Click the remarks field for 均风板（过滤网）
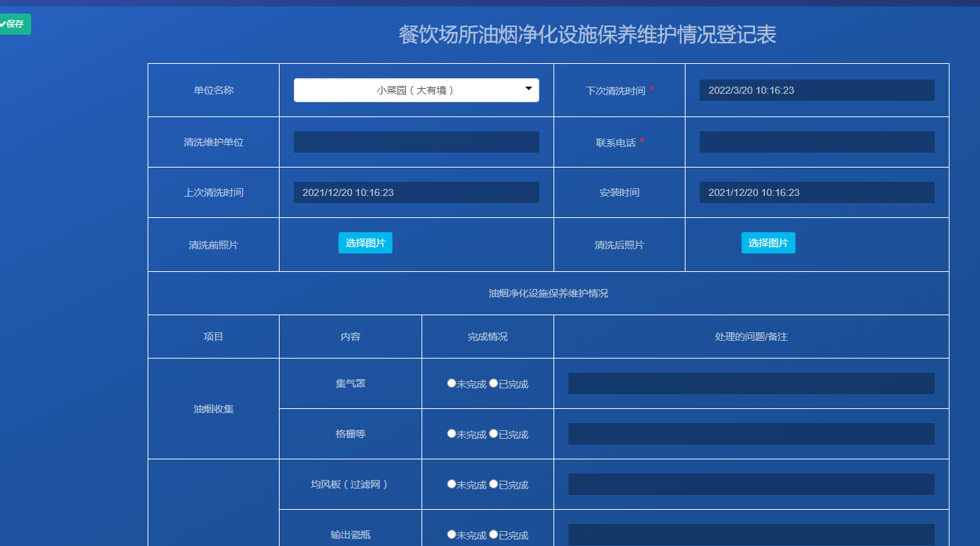980x546 pixels. point(751,484)
